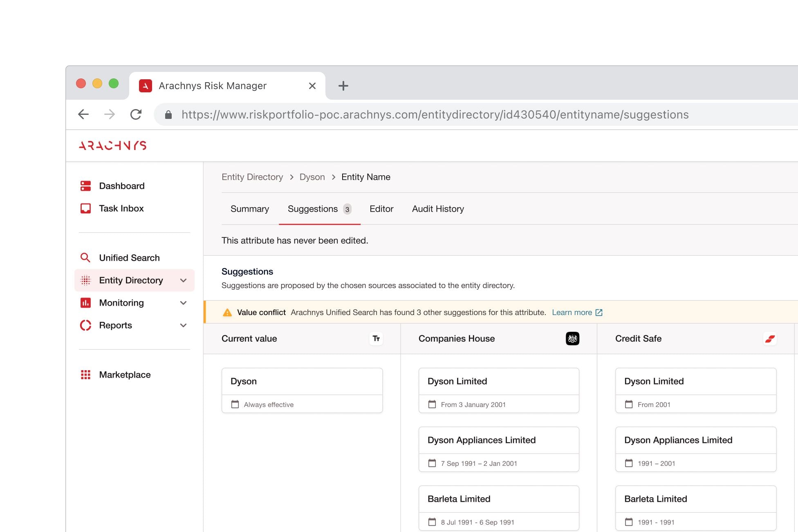
Task: Click the Entity Directory breadcrumb link
Action: tap(252, 177)
